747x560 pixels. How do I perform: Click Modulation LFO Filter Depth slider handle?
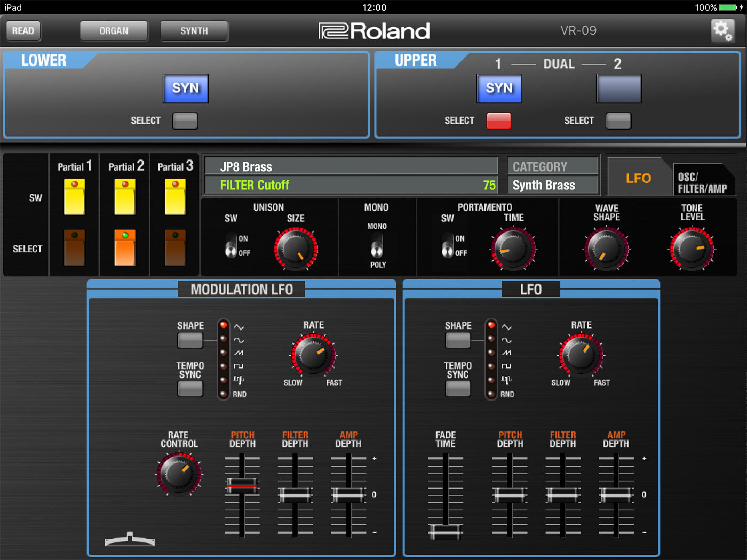click(x=295, y=495)
